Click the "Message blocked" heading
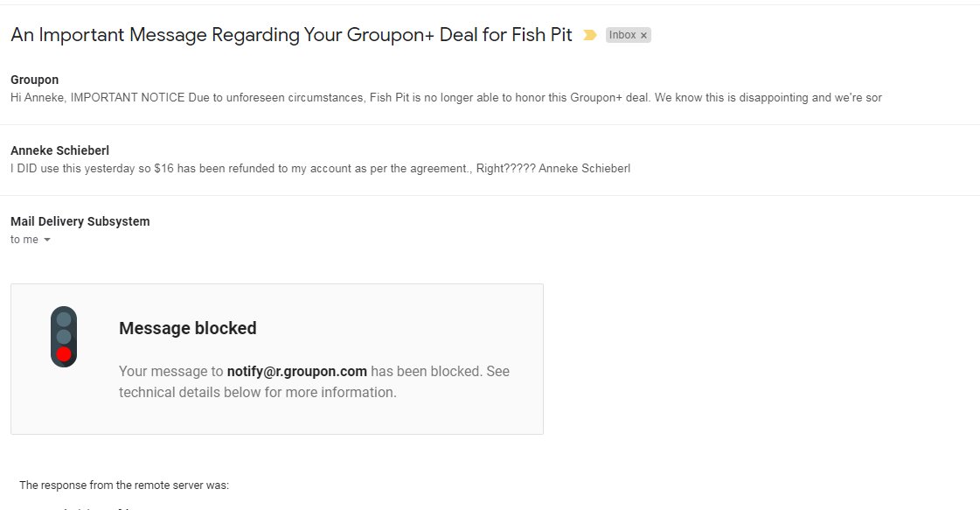Image resolution: width=980 pixels, height=510 pixels. click(187, 328)
